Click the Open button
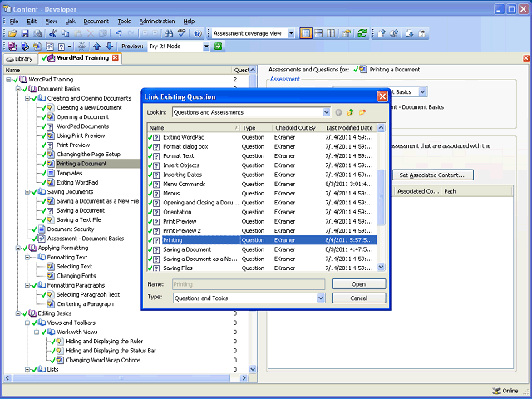The width and height of the screenshot is (532, 399). click(x=360, y=284)
